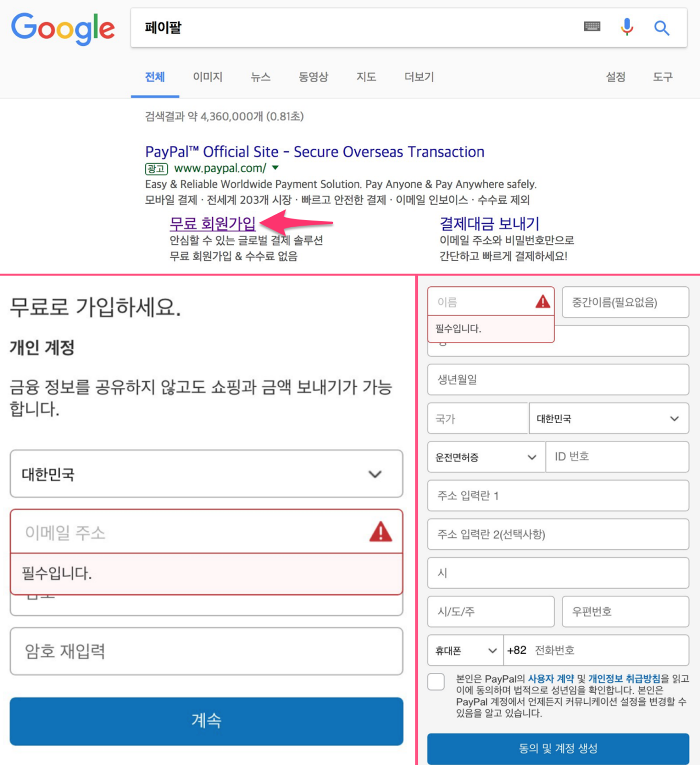
Task: Check the PayPal agreement checkbox
Action: [x=436, y=681]
